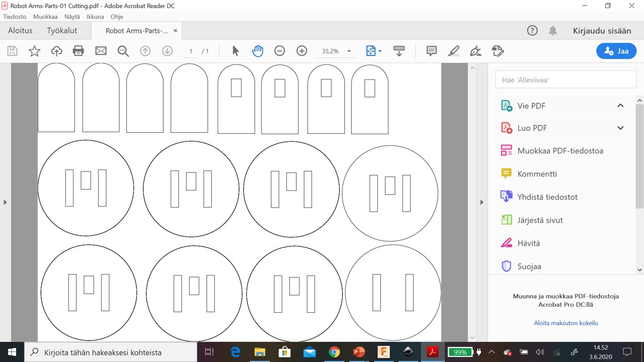Screen dimensions: 644x362
Task: Click the tools pane vertical scrollbar
Action: pos(640,156)
